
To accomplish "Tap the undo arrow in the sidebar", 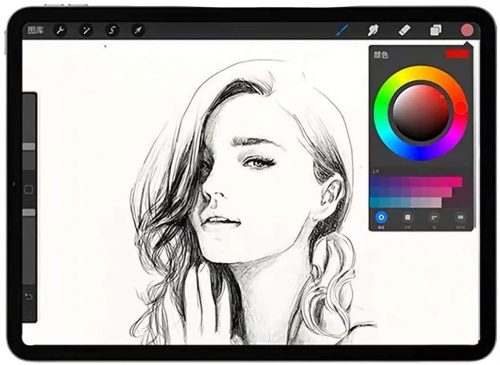I will tap(29, 297).
